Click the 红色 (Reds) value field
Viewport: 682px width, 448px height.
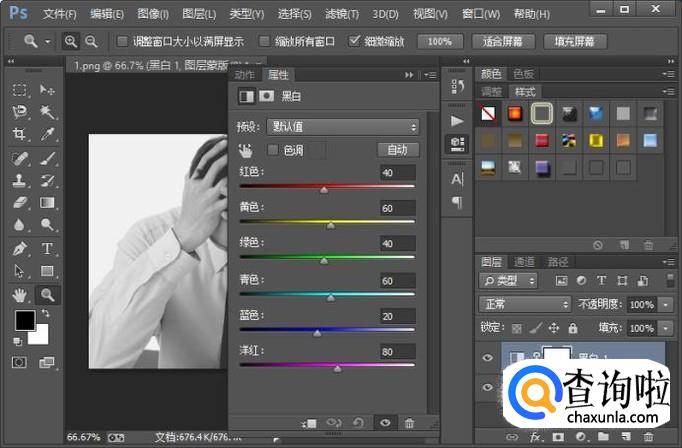pos(397,173)
